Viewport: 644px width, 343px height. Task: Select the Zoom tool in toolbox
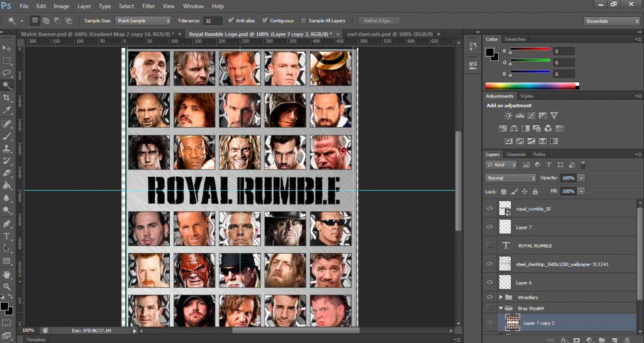pos(6,286)
